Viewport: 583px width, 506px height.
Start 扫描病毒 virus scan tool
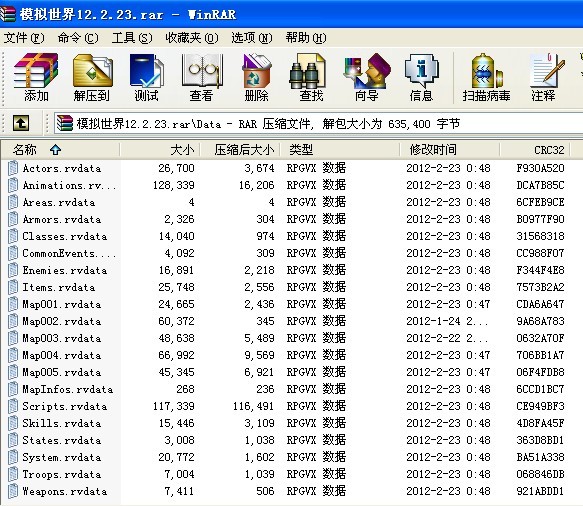pyautogui.click(x=486, y=77)
